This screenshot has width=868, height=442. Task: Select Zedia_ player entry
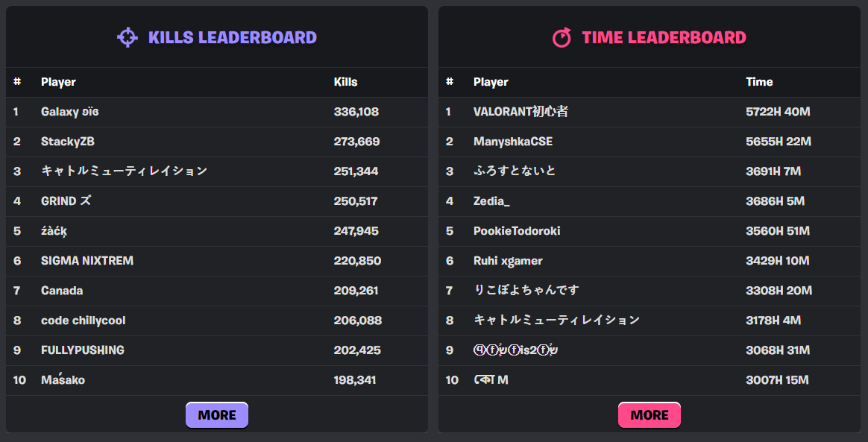point(491,201)
